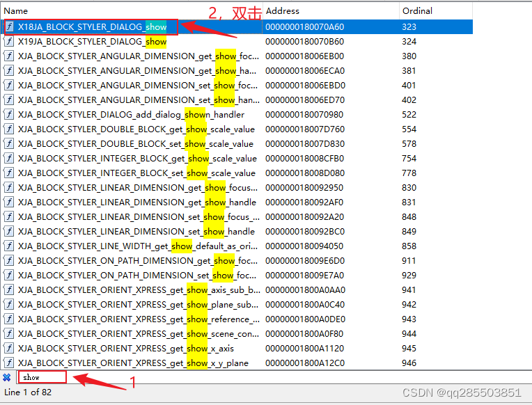Click function icon beside ORIENT_XPRESS_get_show_scene_con entry
The image size is (532, 405).
click(9, 334)
